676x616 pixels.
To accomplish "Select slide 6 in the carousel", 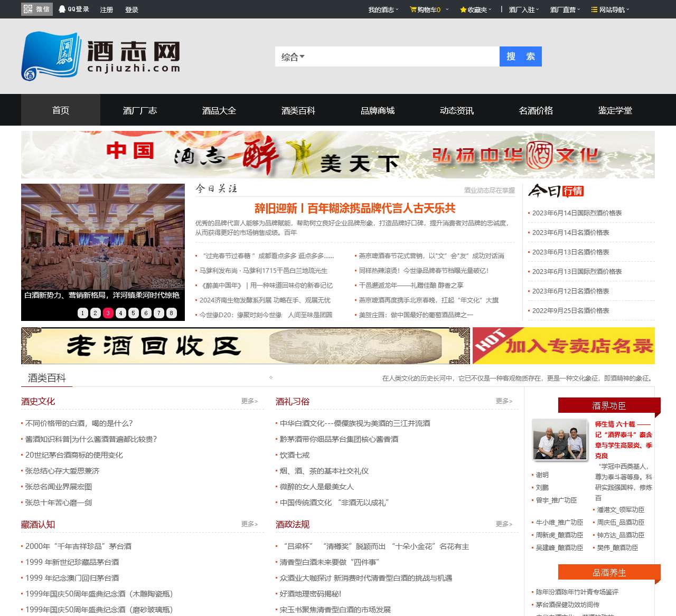I will (x=146, y=313).
